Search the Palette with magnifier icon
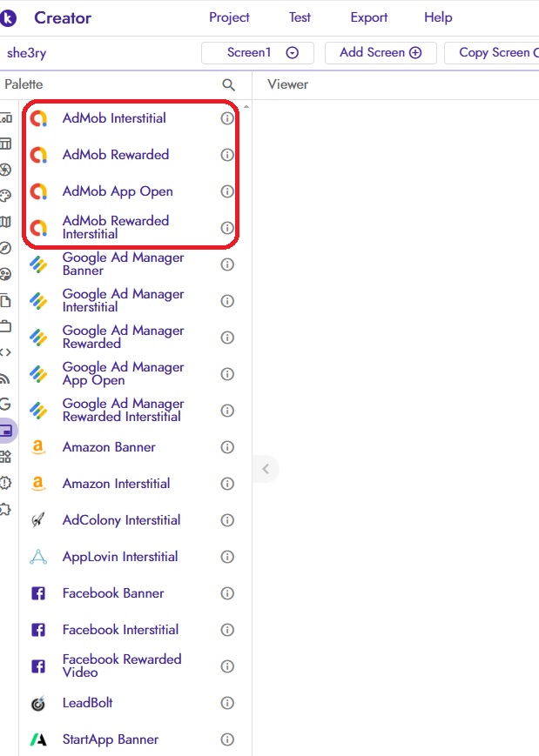Image resolution: width=539 pixels, height=756 pixels. click(x=229, y=85)
